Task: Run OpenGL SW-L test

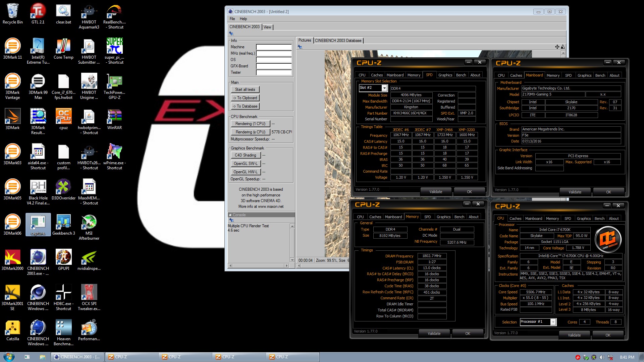Action: [x=246, y=164]
